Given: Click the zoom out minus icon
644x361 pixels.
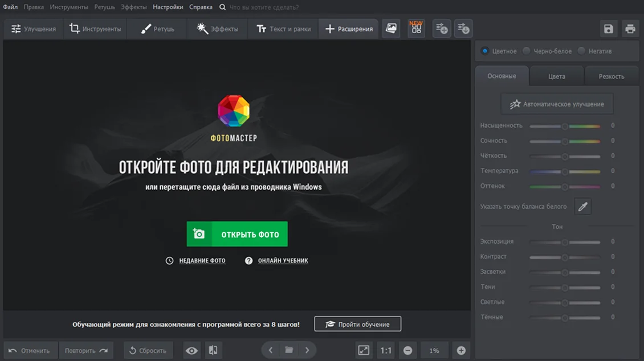Looking at the screenshot, I should point(407,350).
